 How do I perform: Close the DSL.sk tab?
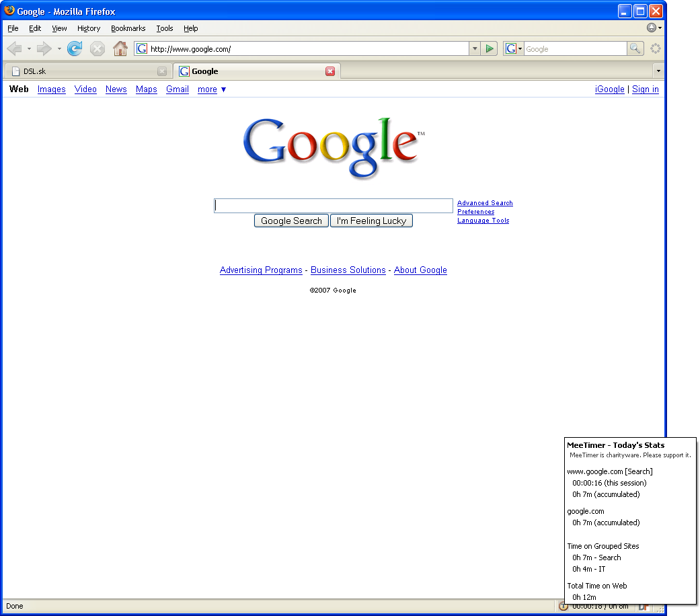click(x=162, y=71)
